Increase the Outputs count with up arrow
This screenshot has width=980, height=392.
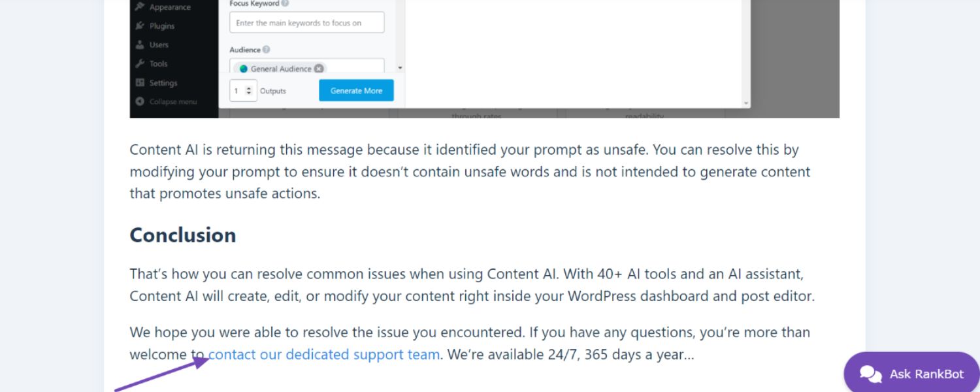249,88
